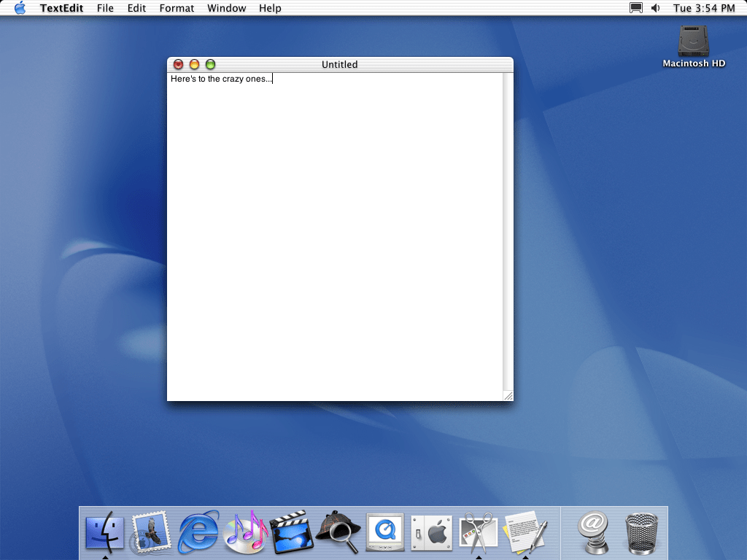Click the clock showing Tue 3:54 PM
This screenshot has height=560, width=747.
tap(704, 8)
